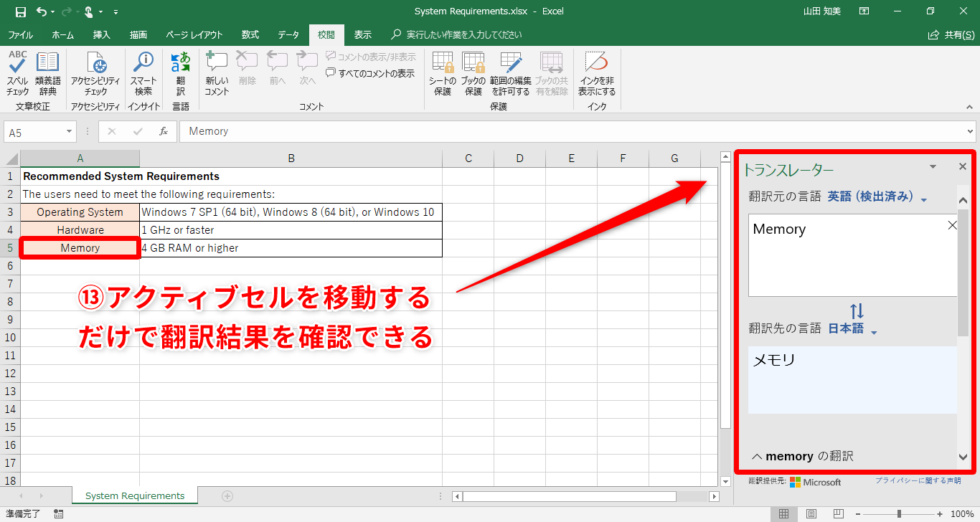The width and height of the screenshot is (980, 522).
Task: Switch to the 表示 (View) tab
Action: (363, 34)
